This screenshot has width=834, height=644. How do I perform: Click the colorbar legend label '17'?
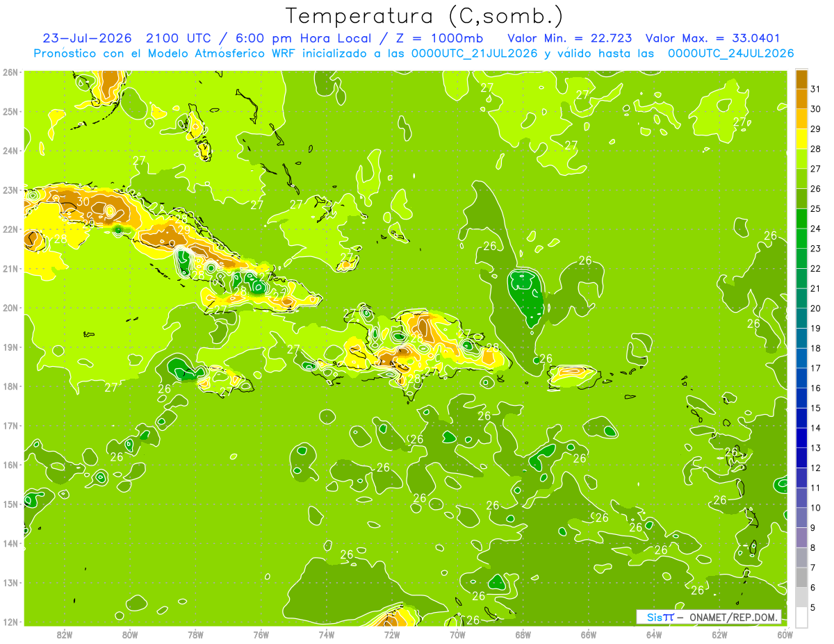[816, 368]
